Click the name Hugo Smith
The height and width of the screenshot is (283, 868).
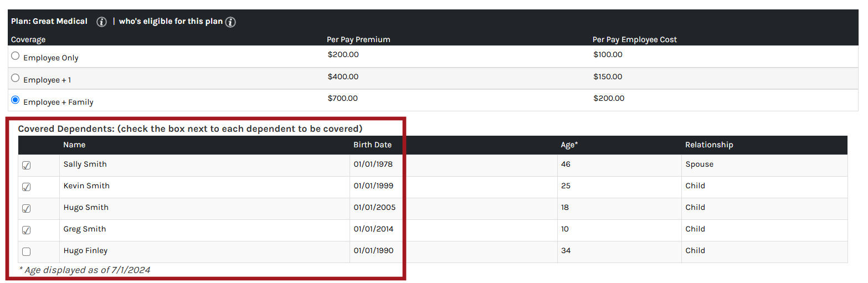86,208
